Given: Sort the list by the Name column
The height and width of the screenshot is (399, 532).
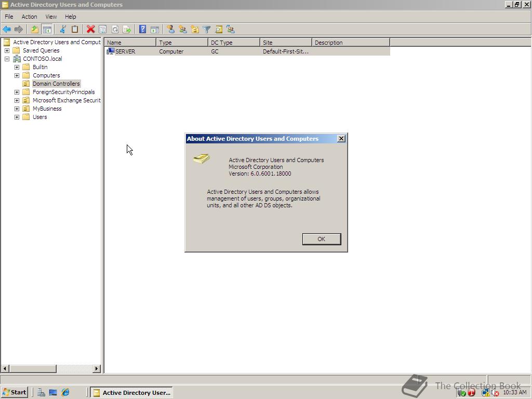Looking at the screenshot, I should pyautogui.click(x=130, y=43).
